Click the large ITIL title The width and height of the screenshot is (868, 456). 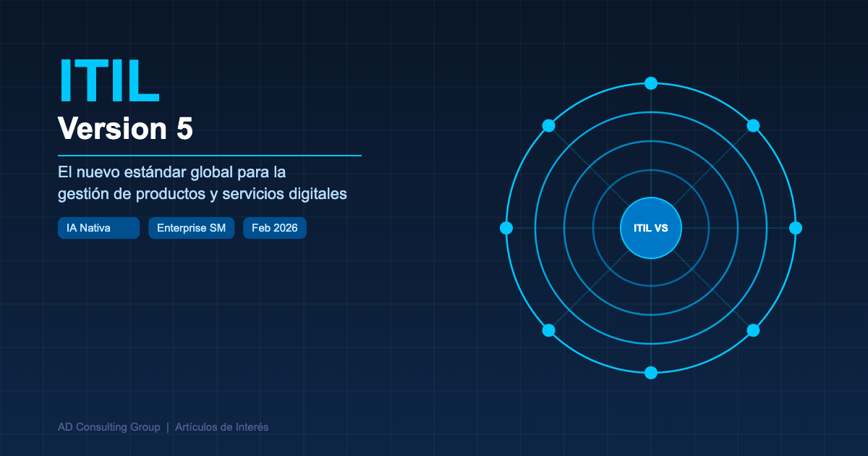pos(109,80)
